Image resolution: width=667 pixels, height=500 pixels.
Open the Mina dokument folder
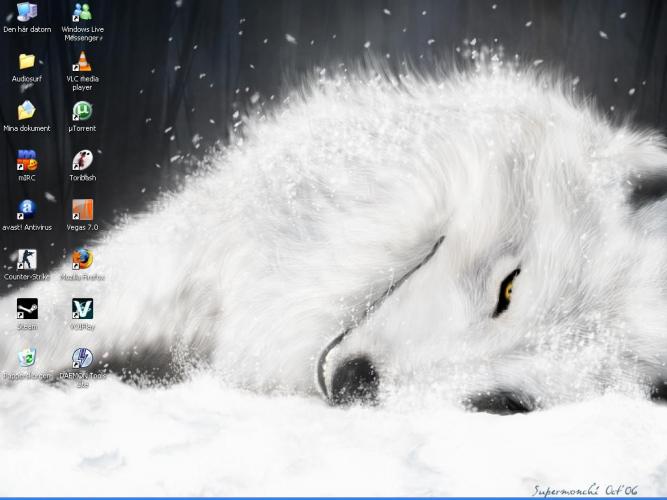27,111
